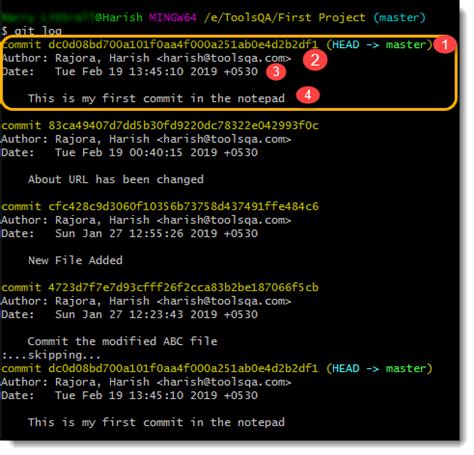Click the ":...skipping..." pager line
The height and width of the screenshot is (455, 474).
(x=51, y=355)
